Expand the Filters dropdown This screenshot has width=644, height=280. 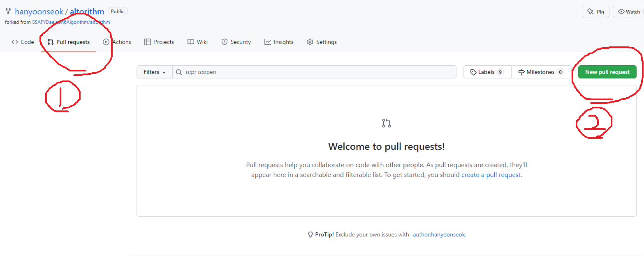(155, 72)
